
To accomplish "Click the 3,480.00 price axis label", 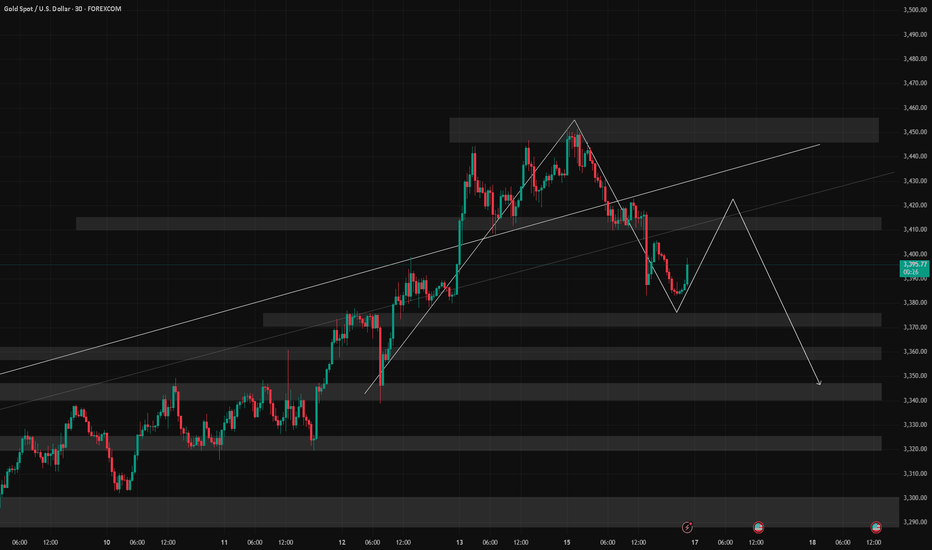I will coord(915,59).
